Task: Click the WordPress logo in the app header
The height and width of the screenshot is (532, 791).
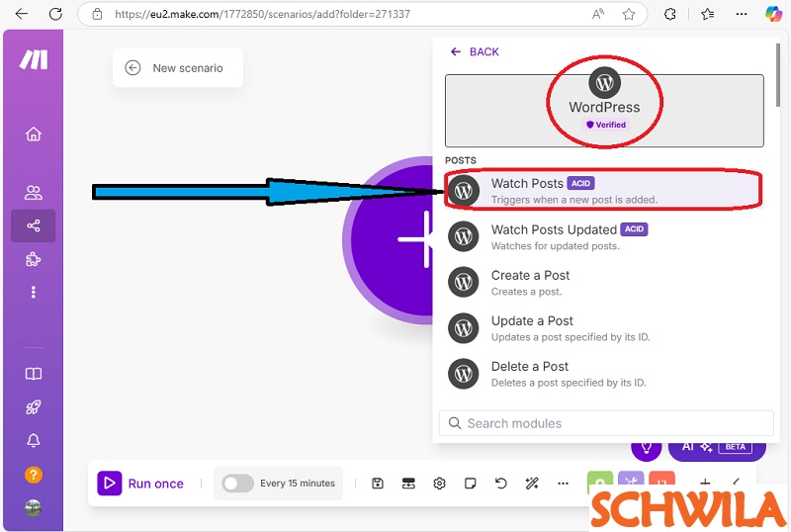Action: [x=604, y=82]
